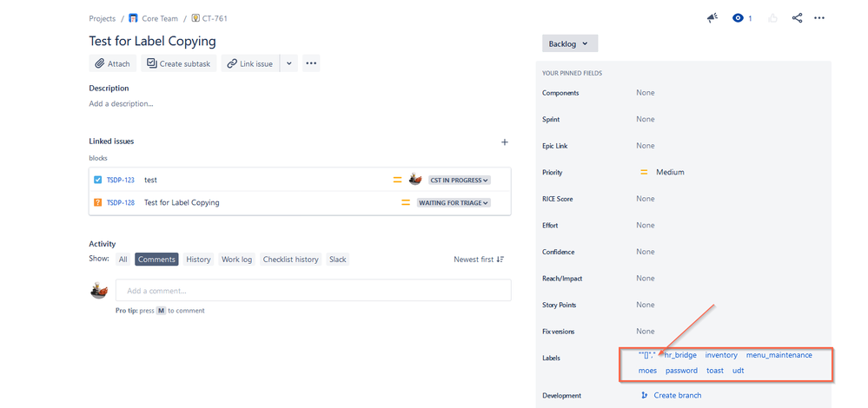Click the menu_maintenance label
Image resolution: width=868 pixels, height=408 pixels.
(x=779, y=355)
